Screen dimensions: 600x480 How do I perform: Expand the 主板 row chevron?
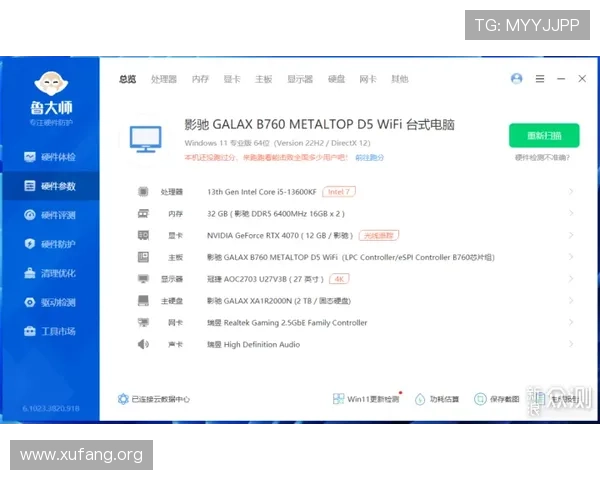[x=571, y=257]
